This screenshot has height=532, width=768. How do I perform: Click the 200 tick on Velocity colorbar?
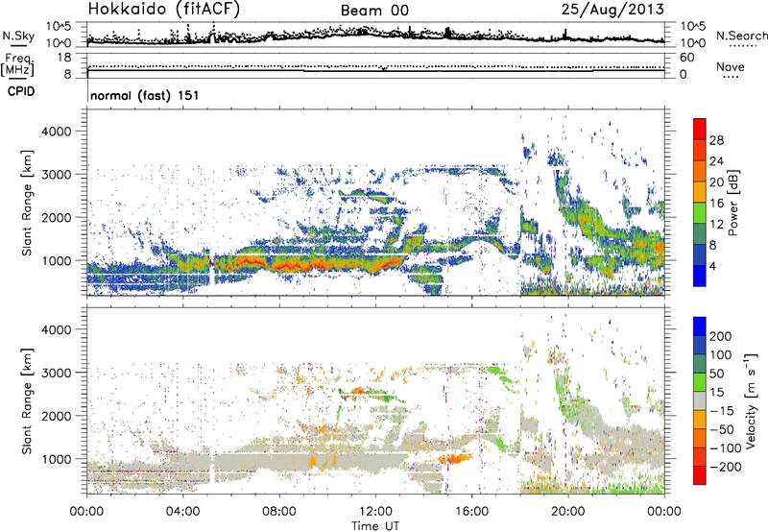[x=721, y=336]
